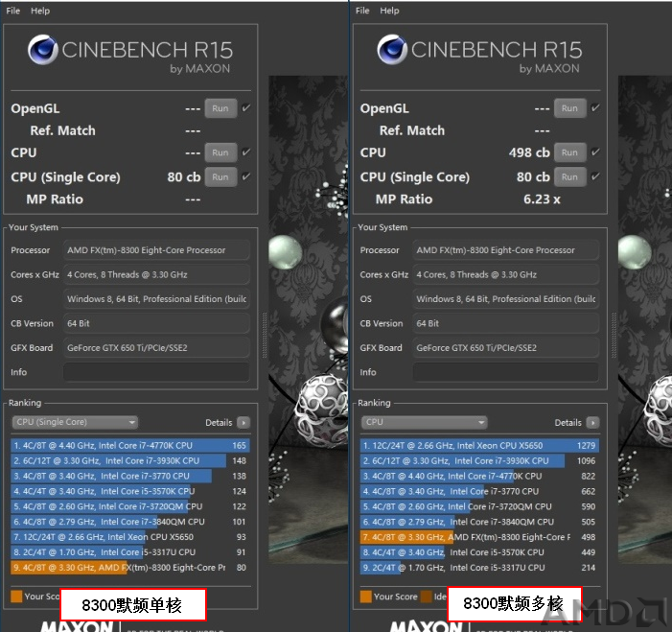
Task: Click the brown Identical system swatch in right window
Action: click(x=427, y=597)
